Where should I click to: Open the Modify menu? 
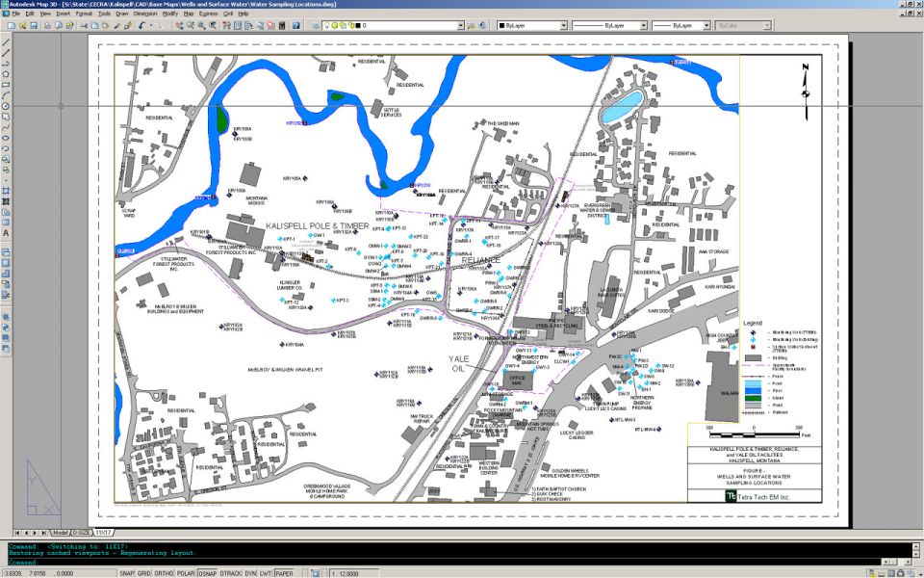tap(169, 13)
